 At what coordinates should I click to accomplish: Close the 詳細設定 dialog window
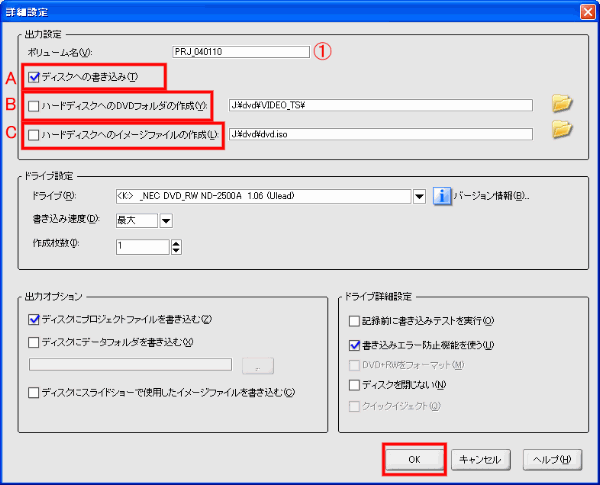584,10
